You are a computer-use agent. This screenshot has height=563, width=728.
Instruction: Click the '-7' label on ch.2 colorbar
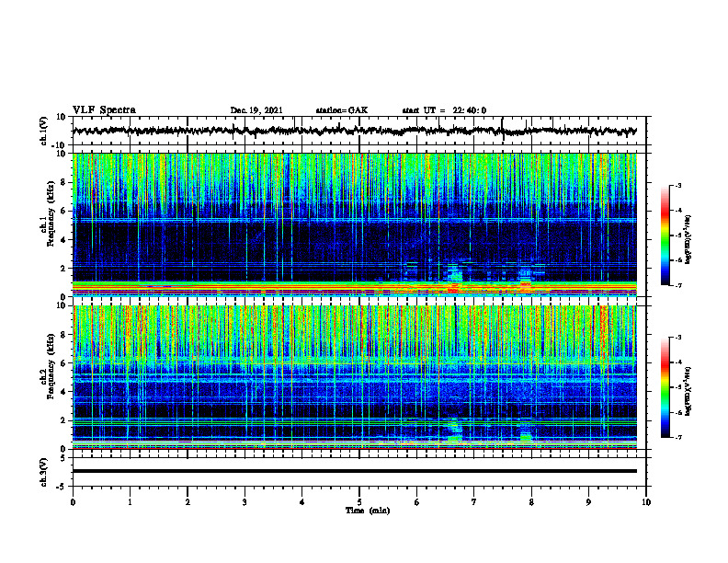[678, 437]
